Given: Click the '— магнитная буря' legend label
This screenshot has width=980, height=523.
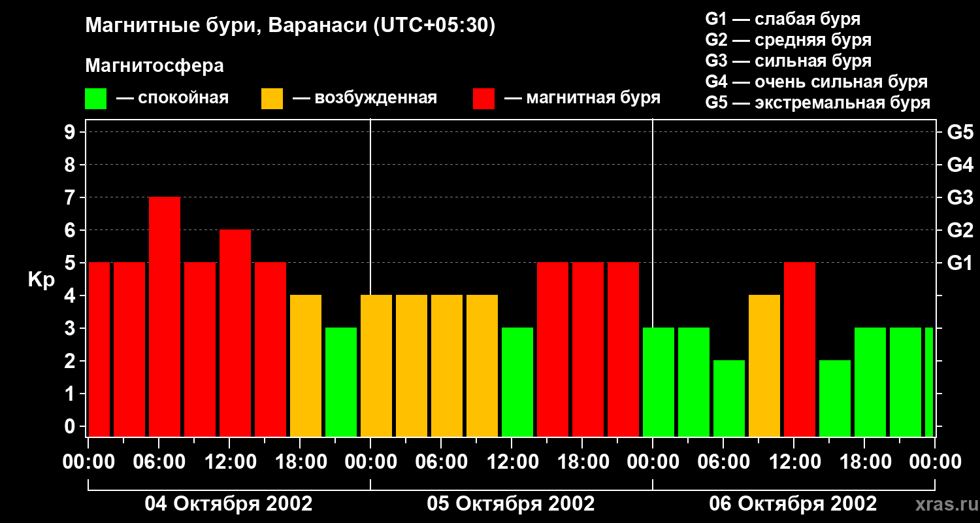Looking at the screenshot, I should [582, 98].
